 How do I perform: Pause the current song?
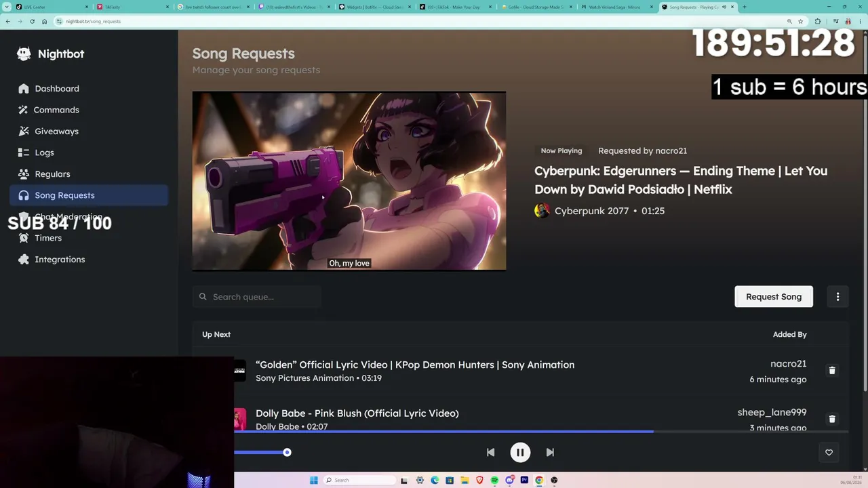520,452
